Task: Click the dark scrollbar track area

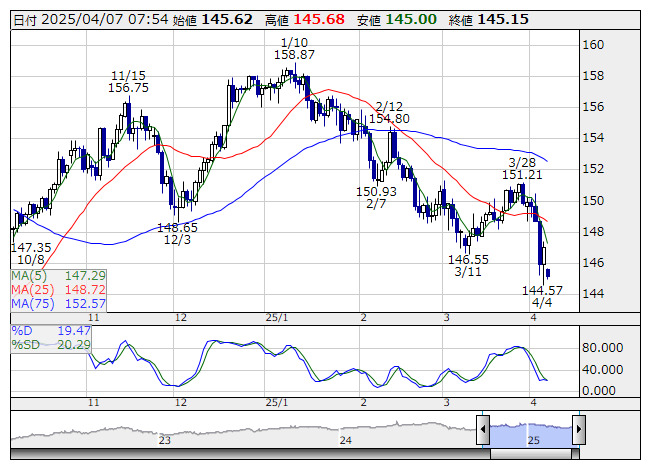Action: (250, 454)
